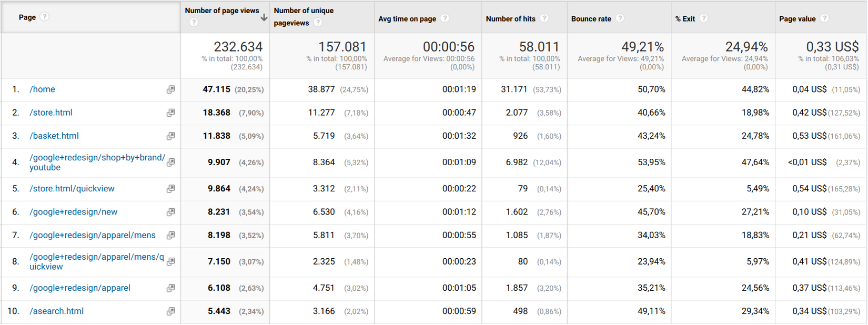Click external link icon beside /basket.html

[170, 136]
